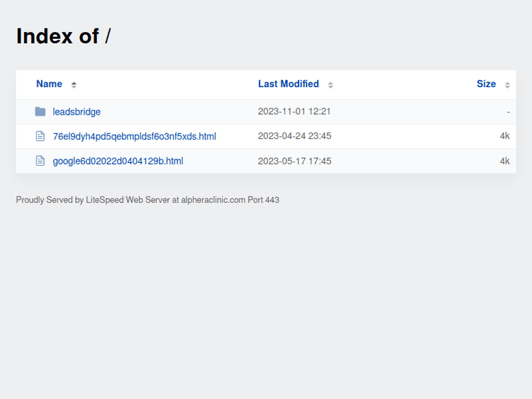Toggle the sort arrows next to Name
The width and height of the screenshot is (532, 399).
[74, 85]
